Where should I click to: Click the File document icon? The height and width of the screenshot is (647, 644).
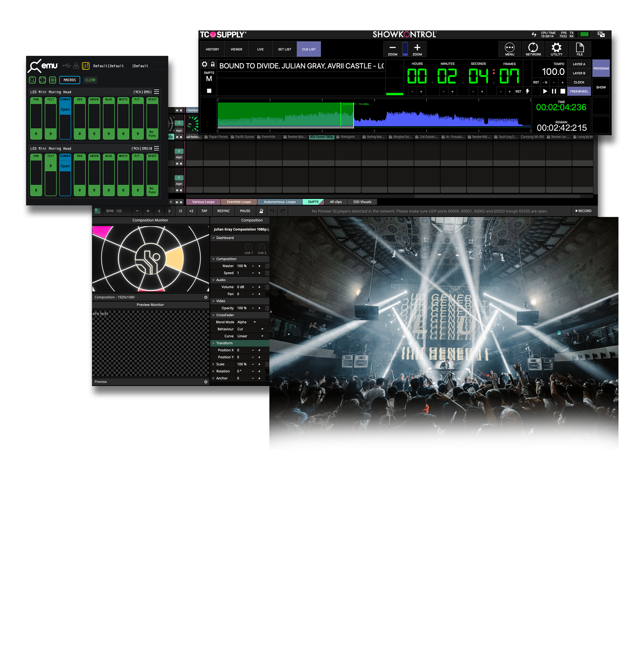pos(580,49)
